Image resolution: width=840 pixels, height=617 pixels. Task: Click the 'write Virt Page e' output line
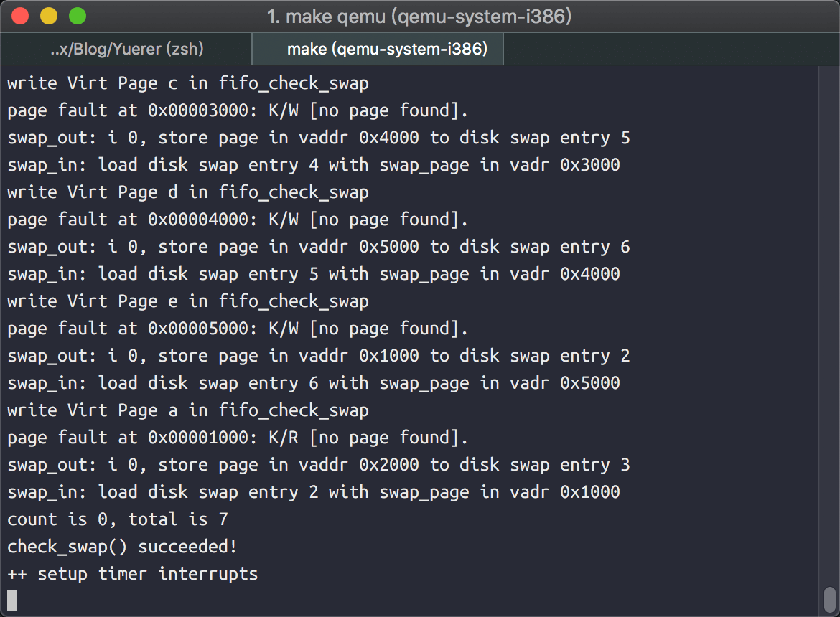(x=188, y=301)
